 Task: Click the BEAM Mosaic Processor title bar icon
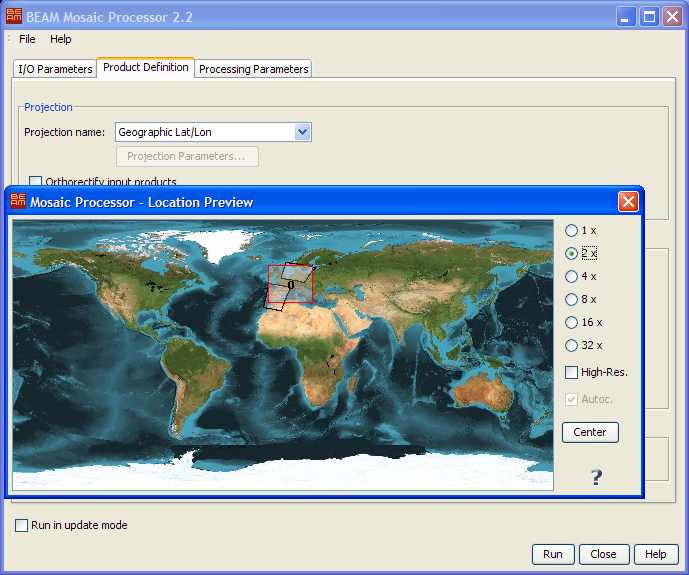13,17
